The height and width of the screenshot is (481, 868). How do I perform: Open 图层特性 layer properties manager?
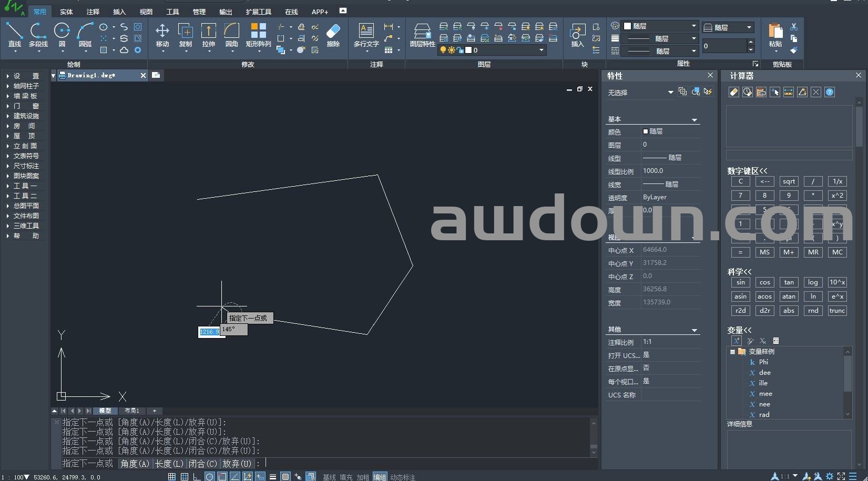tap(422, 35)
